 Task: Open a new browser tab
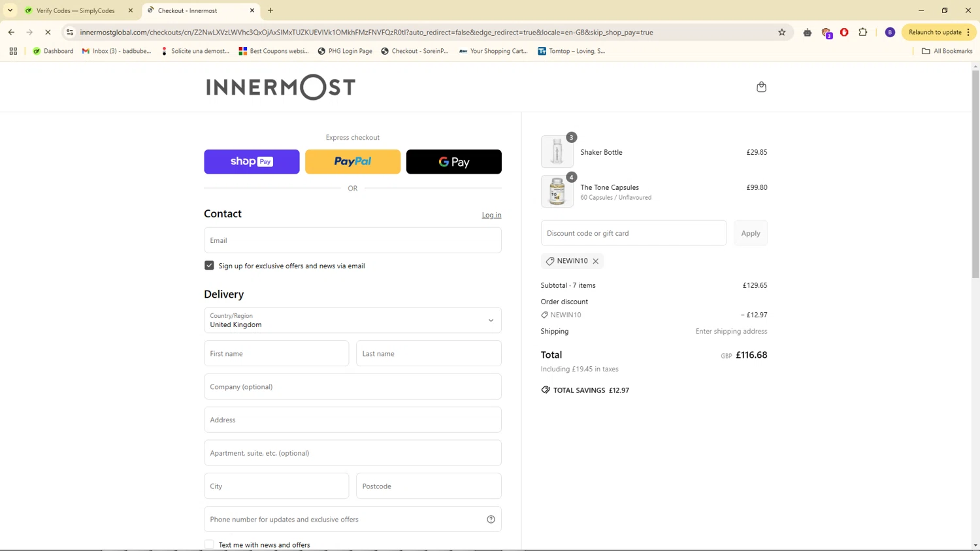click(270, 10)
